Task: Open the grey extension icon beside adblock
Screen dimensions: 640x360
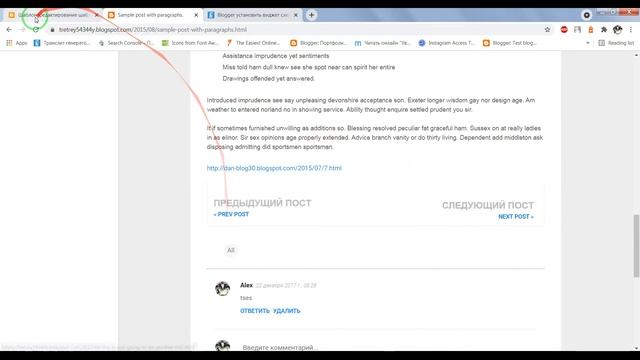Action: (x=577, y=29)
